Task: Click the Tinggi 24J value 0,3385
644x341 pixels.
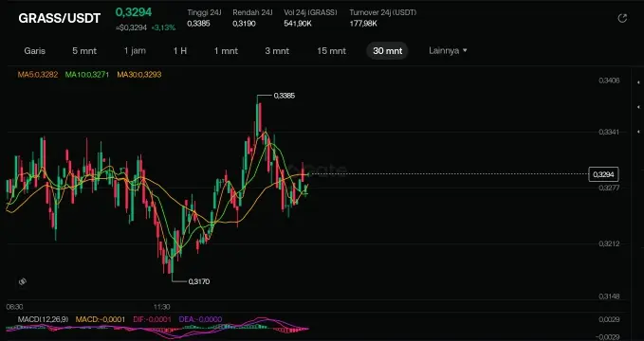Action: (x=198, y=24)
